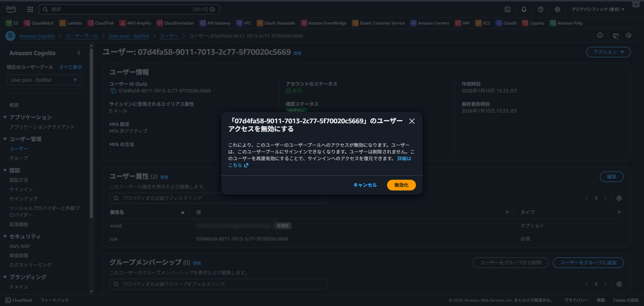Open the notifications bell
Viewport: 644px width, 306px height.
click(x=524, y=9)
